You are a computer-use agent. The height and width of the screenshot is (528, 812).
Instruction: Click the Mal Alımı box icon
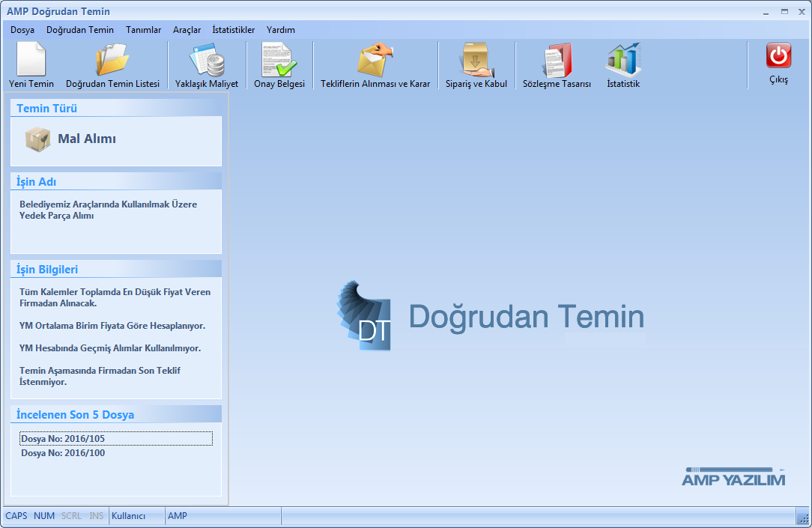coord(37,139)
